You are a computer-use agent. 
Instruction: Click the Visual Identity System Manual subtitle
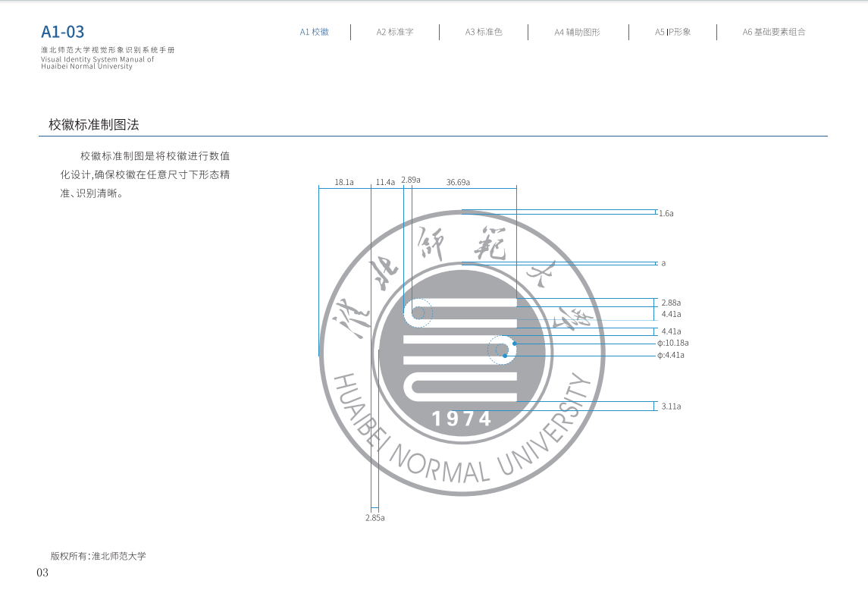[x=98, y=63]
